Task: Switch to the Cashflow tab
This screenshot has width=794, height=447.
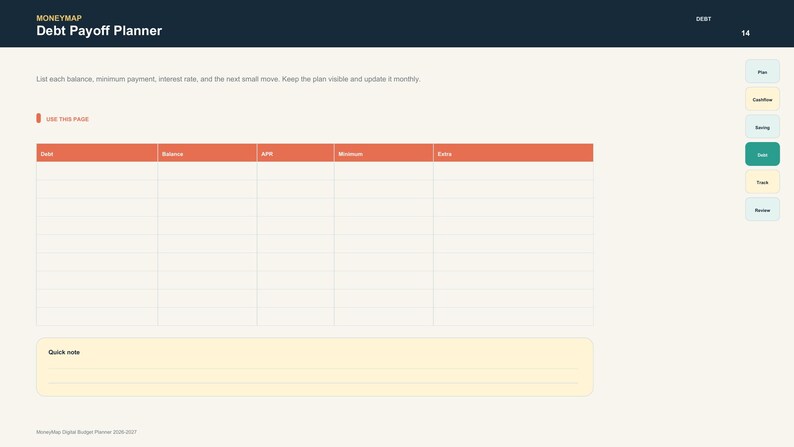Action: 762,99
